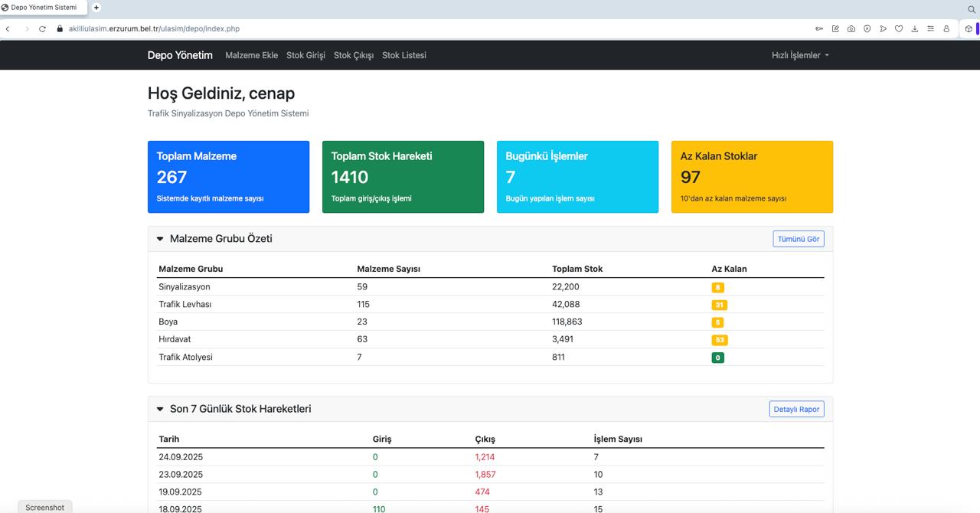Click the Tümünü Gör button

pos(798,239)
